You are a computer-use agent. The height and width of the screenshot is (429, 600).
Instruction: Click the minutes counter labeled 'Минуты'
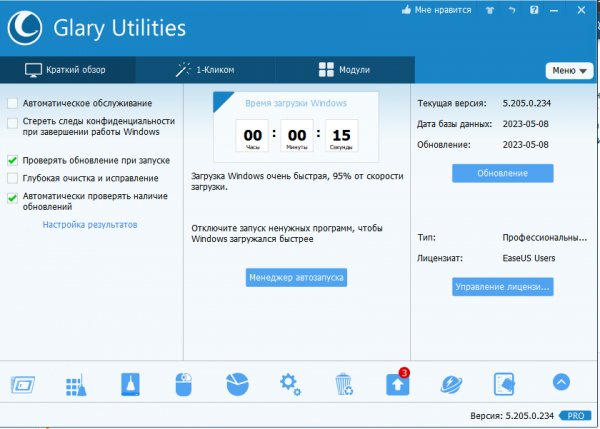coord(297,136)
